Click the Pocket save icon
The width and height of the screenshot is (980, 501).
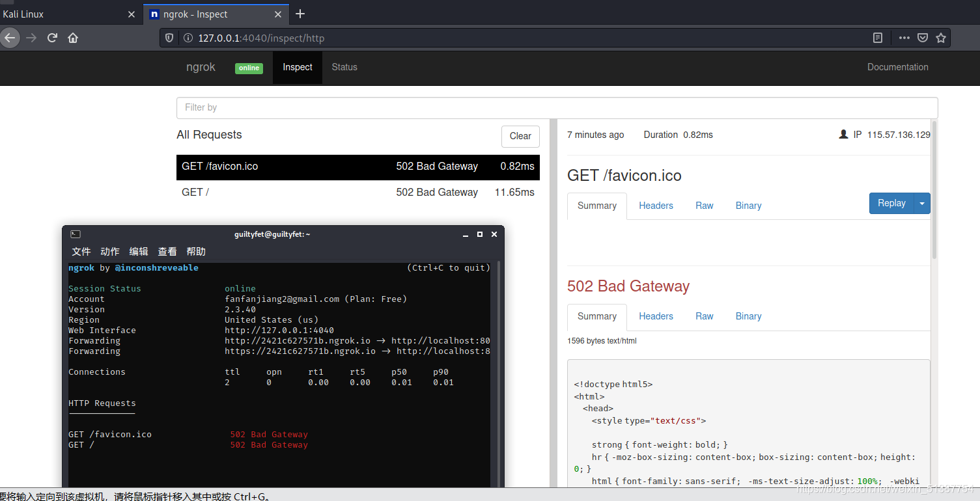pyautogui.click(x=923, y=38)
